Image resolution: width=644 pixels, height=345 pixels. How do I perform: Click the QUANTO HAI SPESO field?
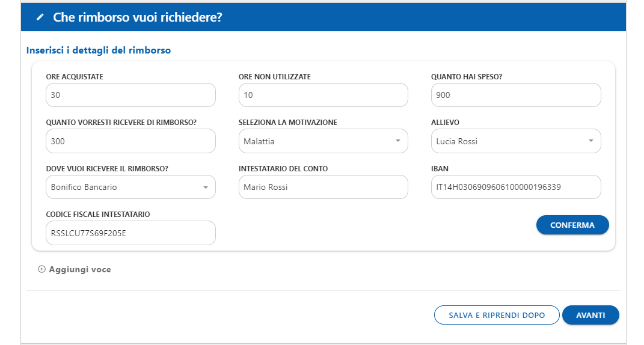[x=516, y=96]
